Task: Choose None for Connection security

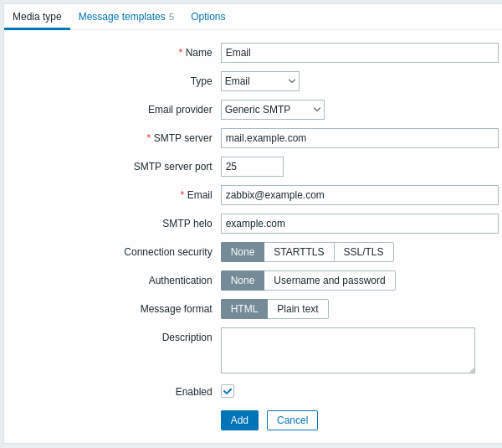Action: (x=243, y=252)
